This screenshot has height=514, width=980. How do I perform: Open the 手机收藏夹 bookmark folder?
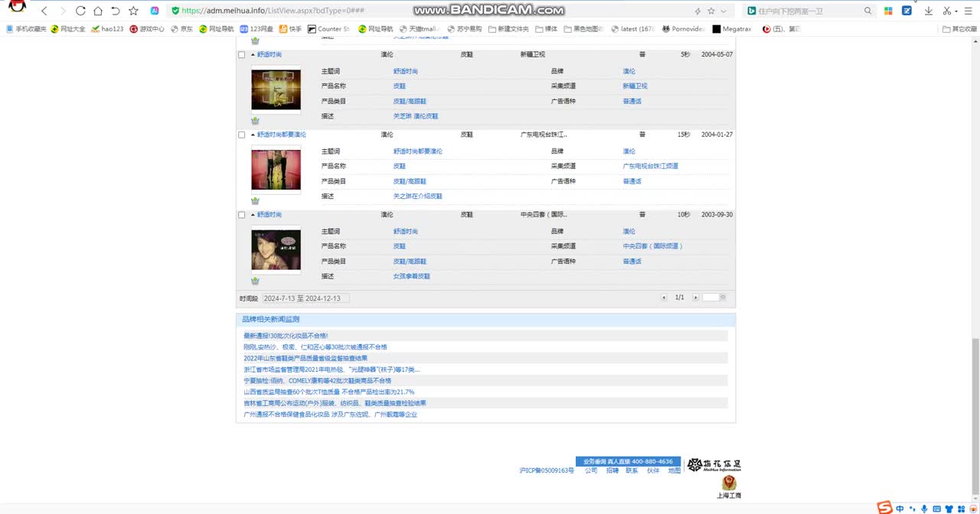tap(26, 29)
